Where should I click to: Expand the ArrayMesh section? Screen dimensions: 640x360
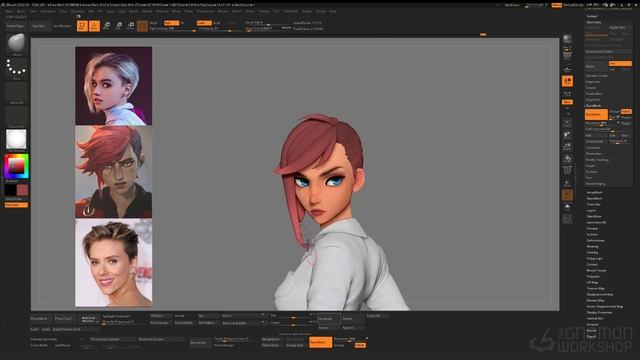594,192
